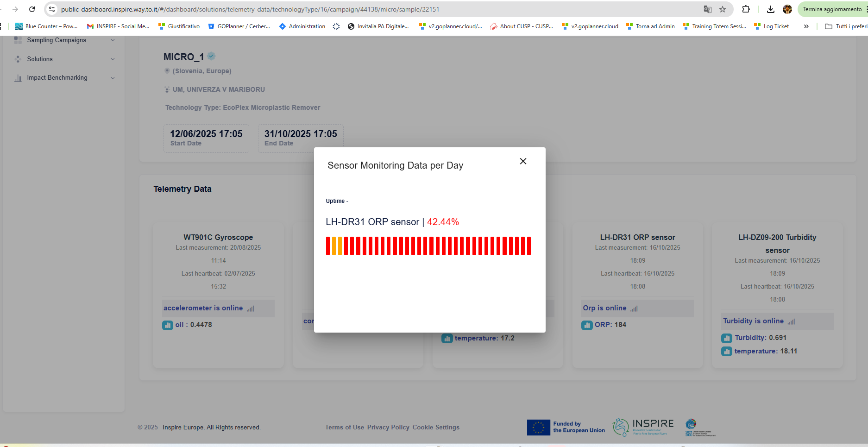Viewport: 868px width, 447px height.
Task: Open the GOPlanner / Cerber bookmark
Action: click(239, 26)
